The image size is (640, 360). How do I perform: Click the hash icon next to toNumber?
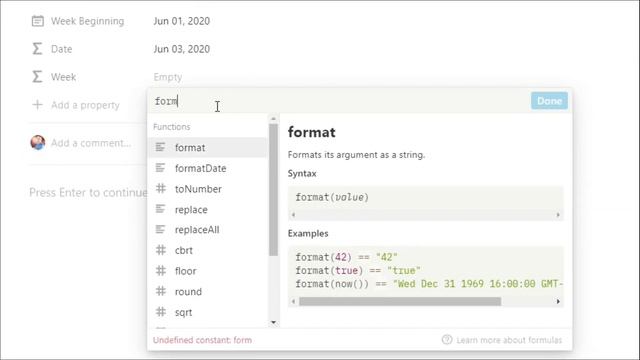click(161, 189)
